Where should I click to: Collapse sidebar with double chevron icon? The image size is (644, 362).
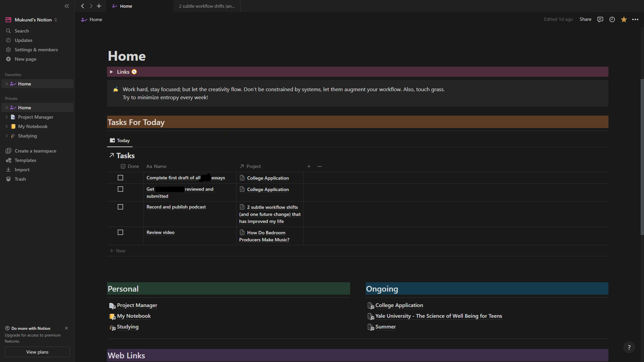[67, 6]
